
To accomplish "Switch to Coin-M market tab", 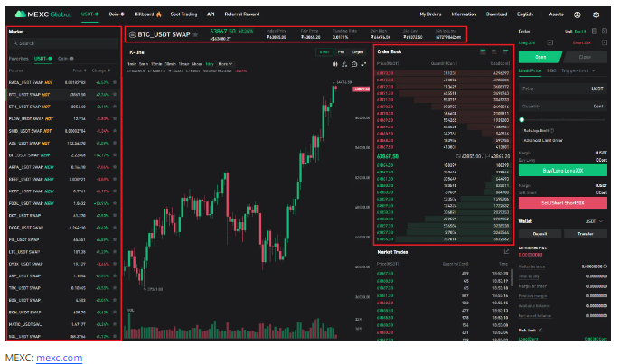I will pyautogui.click(x=66, y=59).
